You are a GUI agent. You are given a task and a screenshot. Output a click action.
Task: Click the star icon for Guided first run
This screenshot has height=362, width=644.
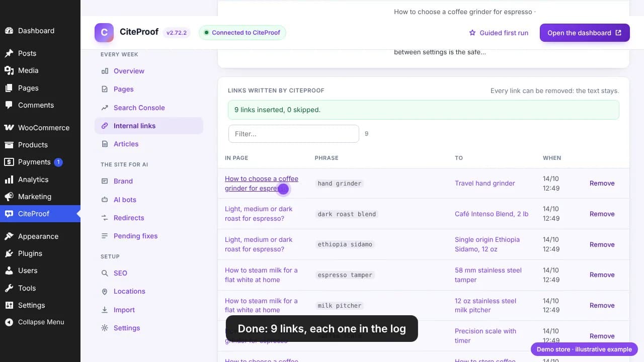point(472,33)
